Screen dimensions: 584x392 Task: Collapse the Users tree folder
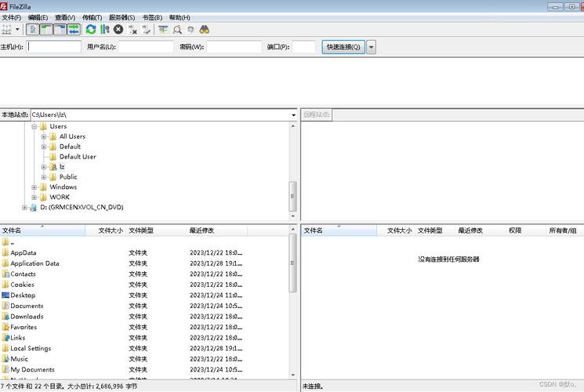pyautogui.click(x=34, y=127)
